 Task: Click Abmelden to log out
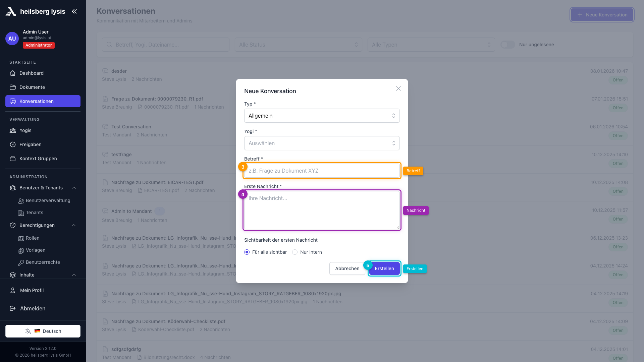point(43,308)
